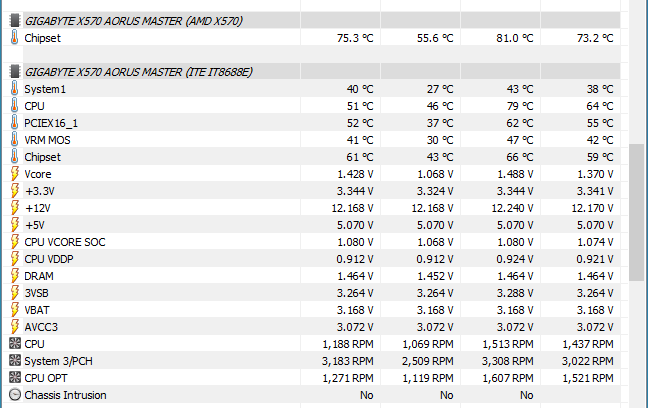648x408 pixels.
Task: Click thermometer icon of the 75.3 °C Chipset row
Action: 14,38
